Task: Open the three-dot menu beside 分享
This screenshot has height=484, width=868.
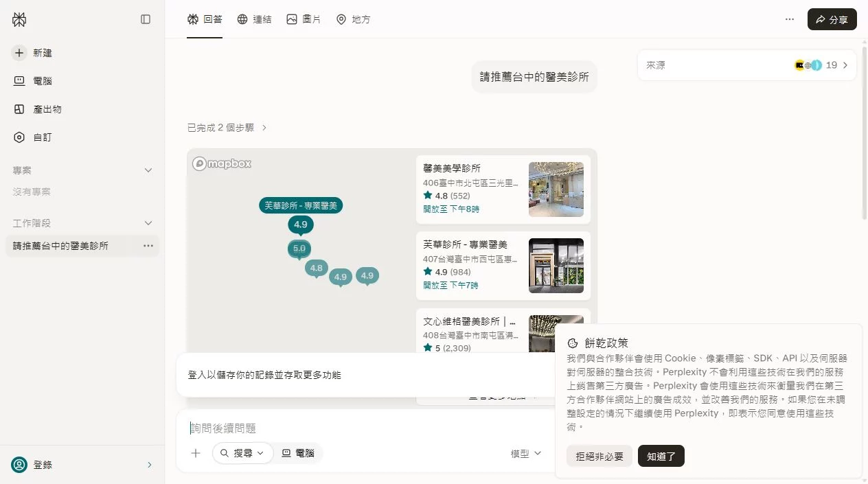Action: (x=790, y=19)
